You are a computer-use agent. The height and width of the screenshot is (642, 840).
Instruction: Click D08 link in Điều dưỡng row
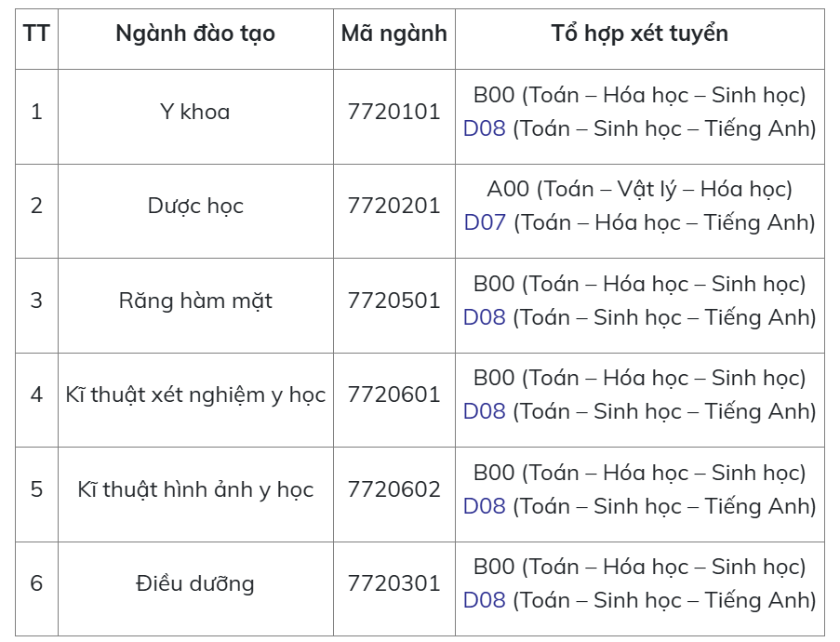point(484,600)
